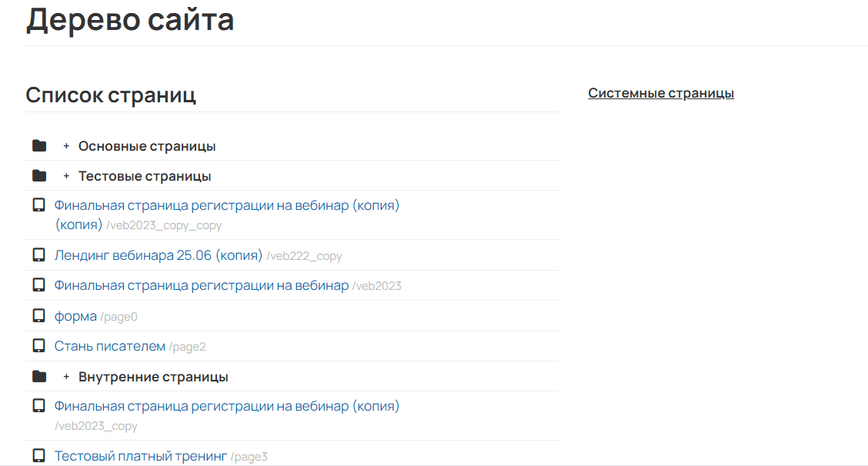Click page icon next to Тестовый платный тренинг
This screenshot has width=868, height=466.
tap(38, 456)
